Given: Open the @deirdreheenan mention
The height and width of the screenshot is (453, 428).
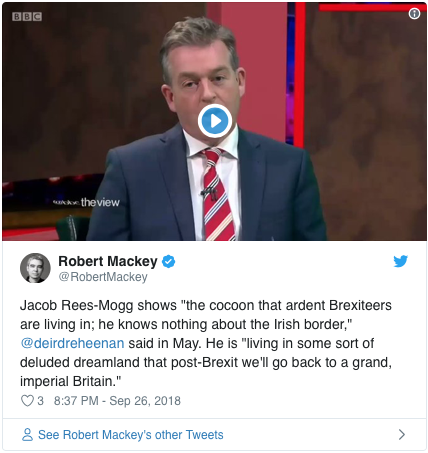Looking at the screenshot, I should click(72, 343).
